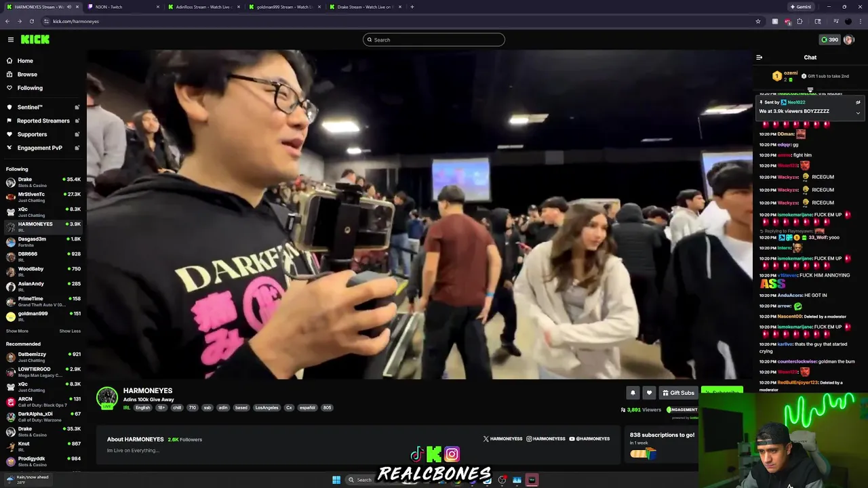Open Prodigyddk recommended channel
This screenshot has height=488, width=868.
[x=43, y=462]
